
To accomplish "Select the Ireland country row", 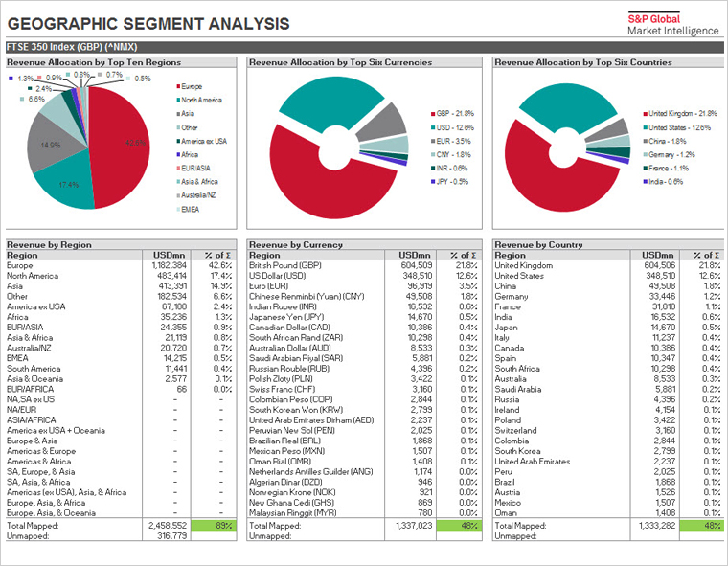I will (608, 410).
